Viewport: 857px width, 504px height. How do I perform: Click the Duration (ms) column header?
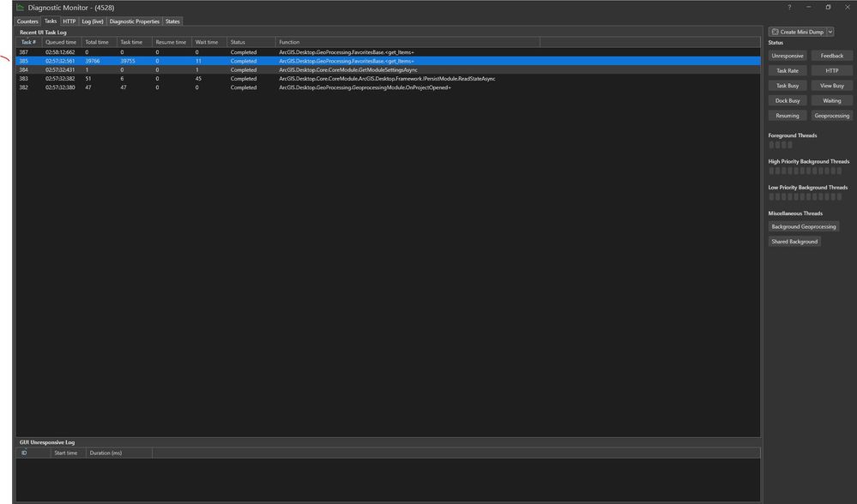coord(118,453)
